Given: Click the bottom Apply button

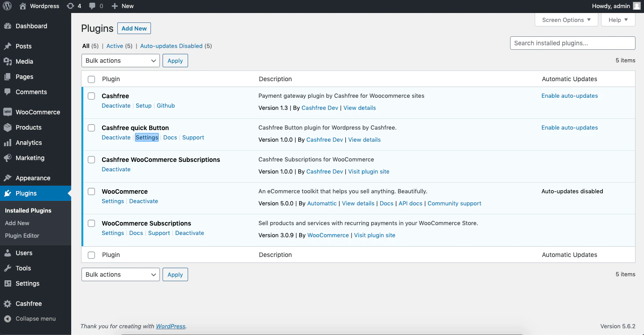Looking at the screenshot, I should click(x=175, y=274).
